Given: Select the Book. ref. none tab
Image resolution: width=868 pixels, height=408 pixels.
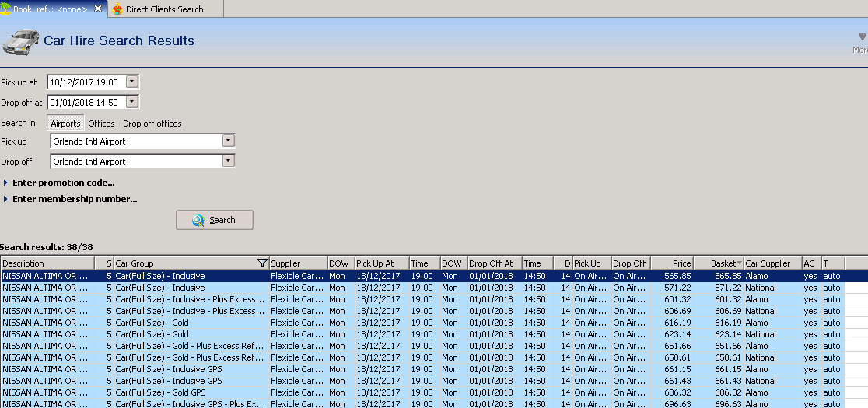Looking at the screenshot, I should [x=49, y=9].
